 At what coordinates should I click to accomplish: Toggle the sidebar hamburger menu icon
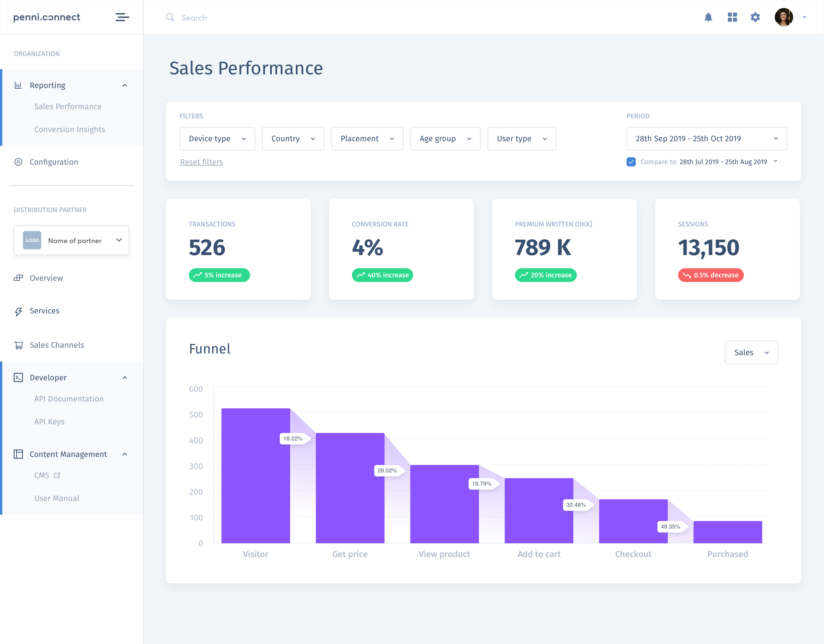pos(122,17)
